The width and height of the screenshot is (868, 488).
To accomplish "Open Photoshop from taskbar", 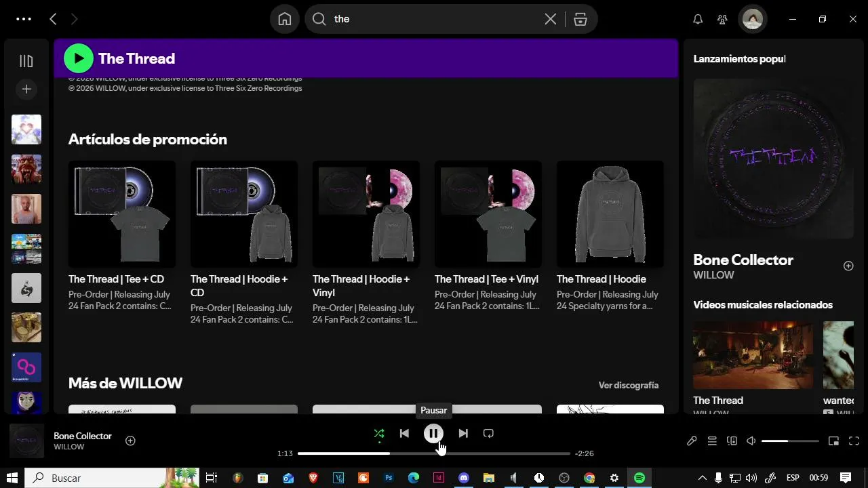I will (x=389, y=478).
